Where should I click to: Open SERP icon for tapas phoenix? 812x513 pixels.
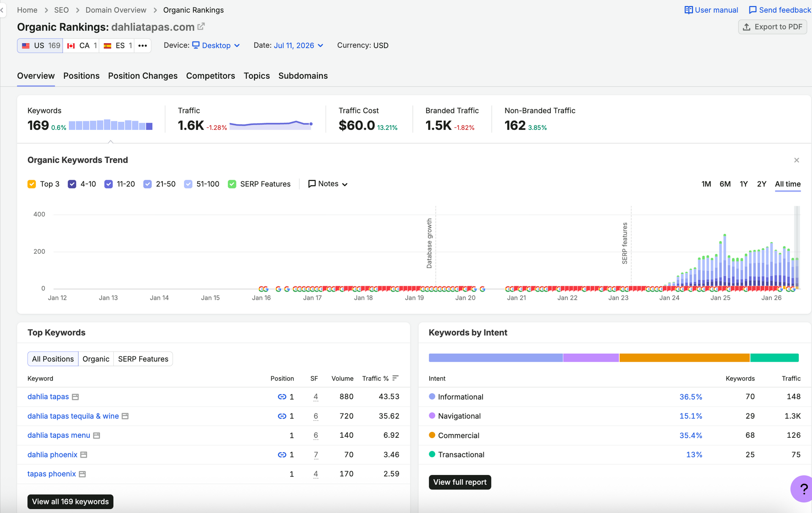point(82,474)
